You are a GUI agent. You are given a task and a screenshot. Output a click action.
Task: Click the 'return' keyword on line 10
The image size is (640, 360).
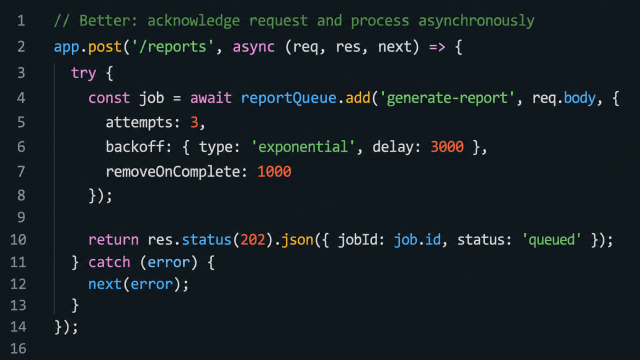pyautogui.click(x=113, y=240)
